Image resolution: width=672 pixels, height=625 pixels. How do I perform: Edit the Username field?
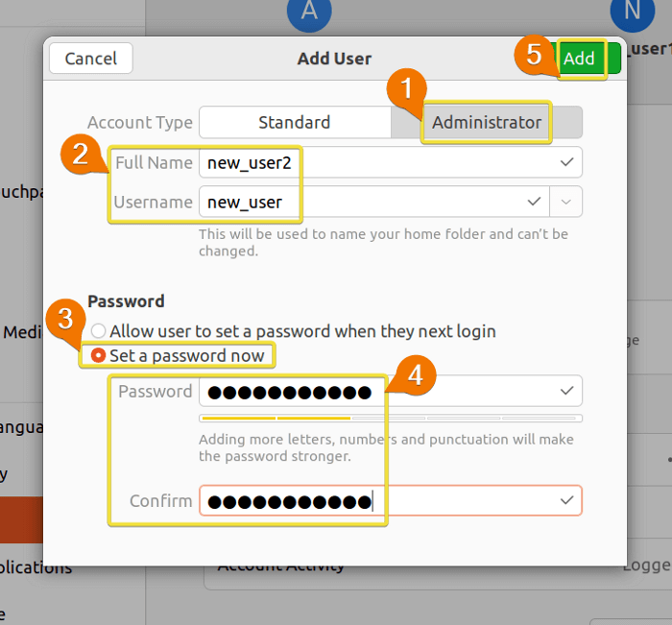pyautogui.click(x=374, y=202)
